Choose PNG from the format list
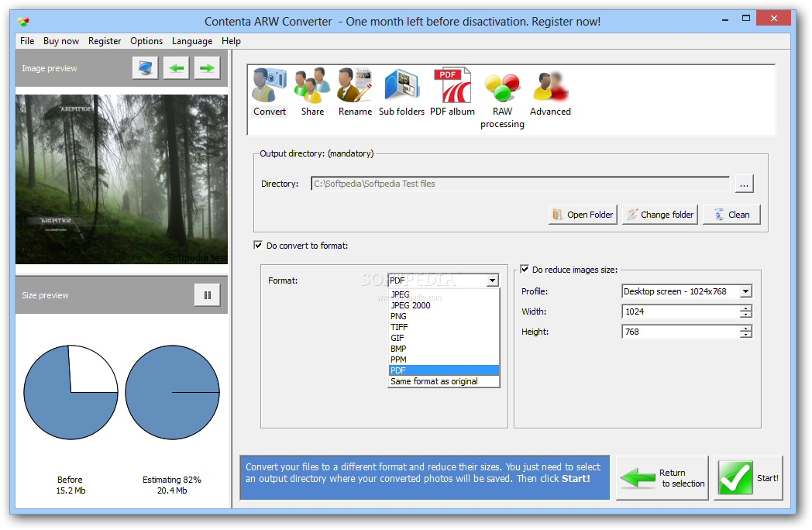 point(444,316)
